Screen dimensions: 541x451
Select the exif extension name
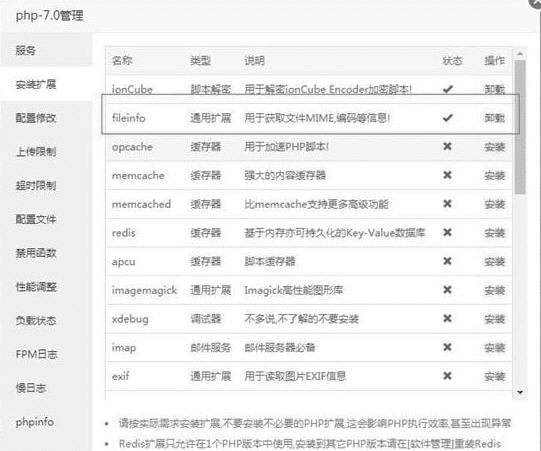[x=121, y=376]
